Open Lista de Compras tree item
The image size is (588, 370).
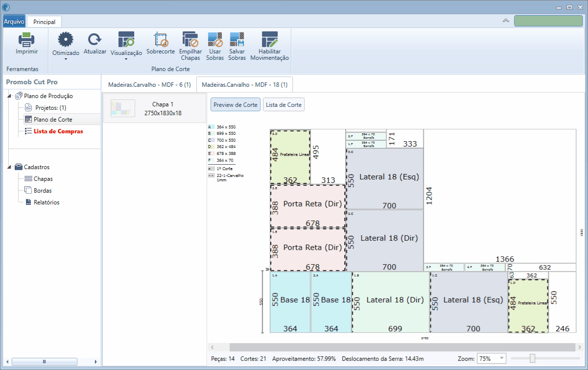coord(58,131)
